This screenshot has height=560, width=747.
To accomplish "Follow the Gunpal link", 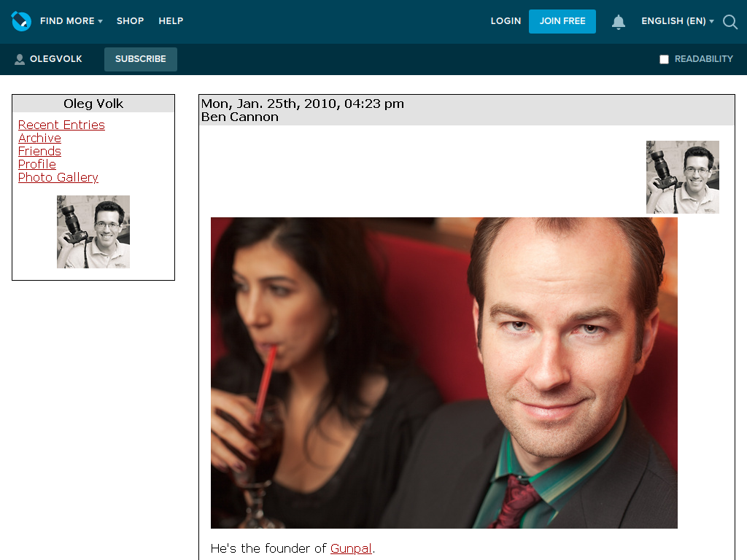I will click(351, 548).
